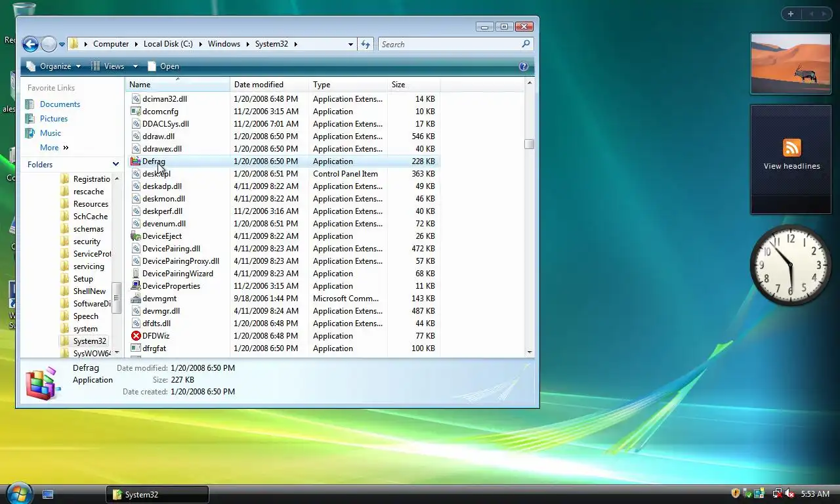Select the dfrgfat application icon
This screenshot has height=504, width=840.
point(136,348)
